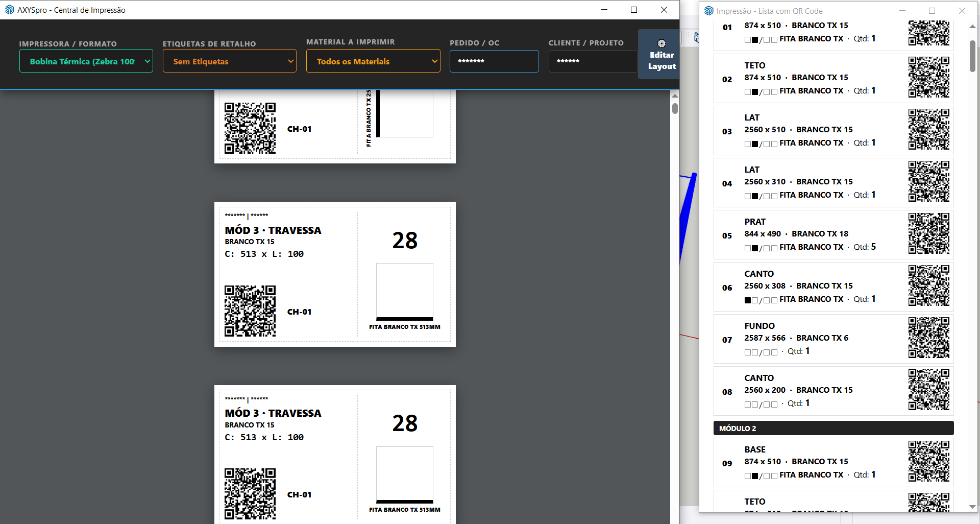The height and width of the screenshot is (524, 980).
Task: Click row number 06 in the list
Action: coord(727,288)
